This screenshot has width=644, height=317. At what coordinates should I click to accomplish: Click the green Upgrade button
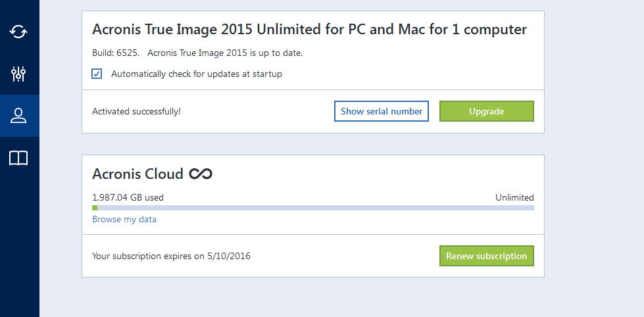tap(487, 111)
